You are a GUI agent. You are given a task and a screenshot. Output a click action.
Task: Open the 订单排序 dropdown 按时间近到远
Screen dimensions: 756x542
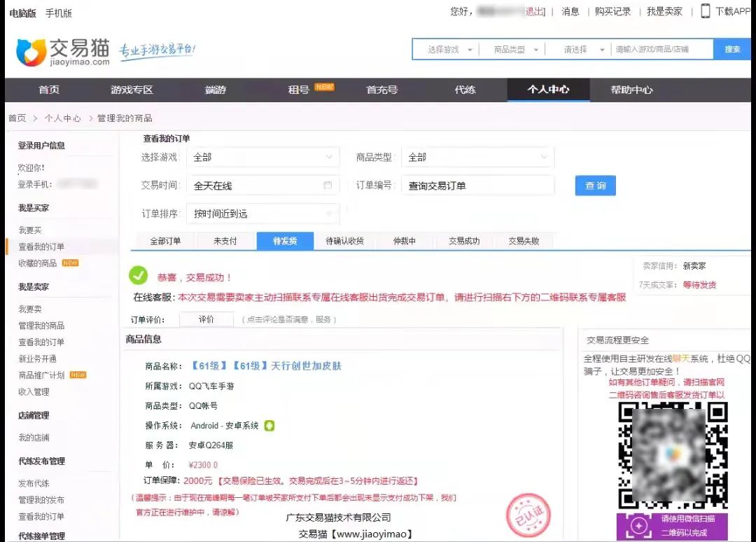click(x=263, y=214)
